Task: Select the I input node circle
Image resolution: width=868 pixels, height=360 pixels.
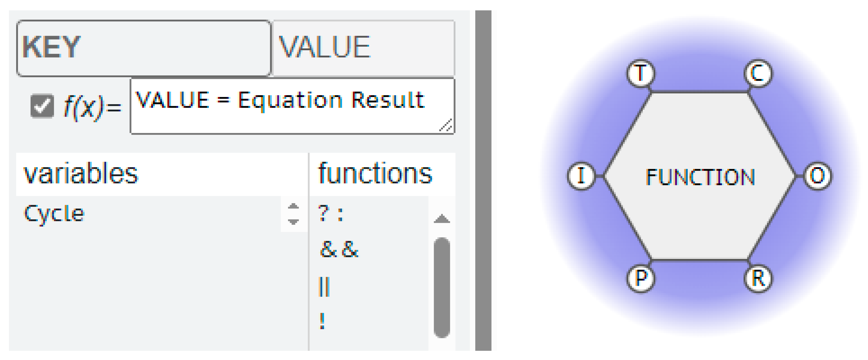Action: pyautogui.click(x=581, y=176)
